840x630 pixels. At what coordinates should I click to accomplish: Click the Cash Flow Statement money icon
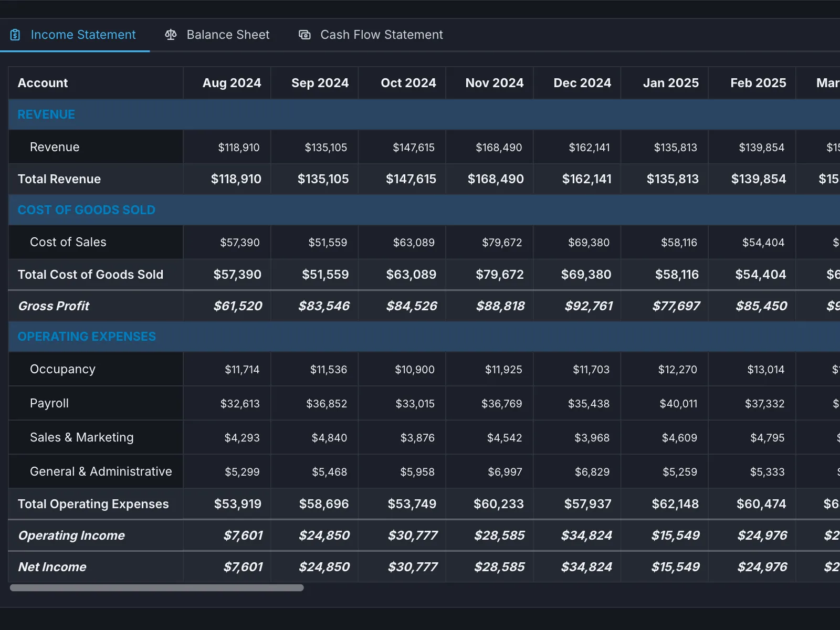click(304, 35)
